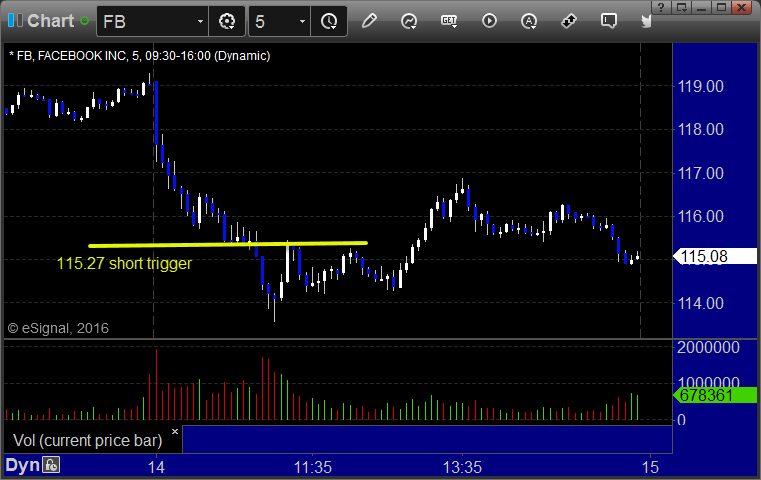761x480 pixels.
Task: Click the 118.00 price axis label
Action: pos(700,130)
